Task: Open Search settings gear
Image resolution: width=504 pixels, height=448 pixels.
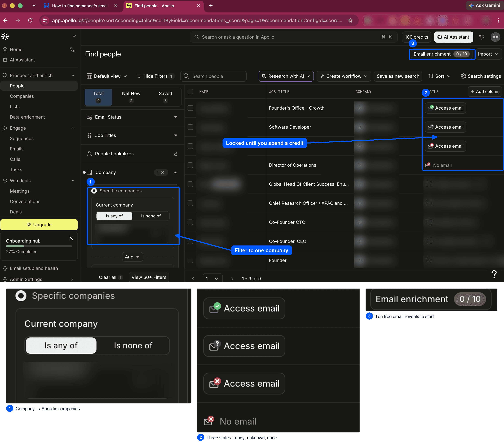Action: (x=480, y=76)
